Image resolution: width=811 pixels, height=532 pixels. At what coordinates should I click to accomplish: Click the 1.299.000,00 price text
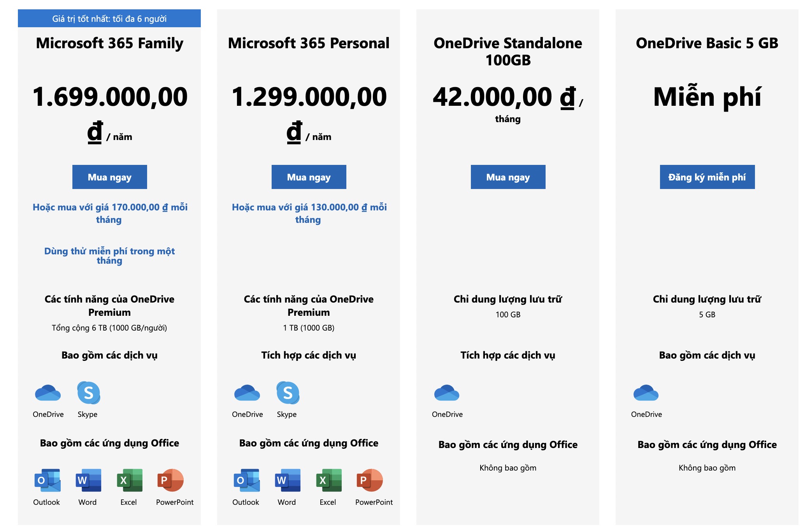click(x=309, y=97)
